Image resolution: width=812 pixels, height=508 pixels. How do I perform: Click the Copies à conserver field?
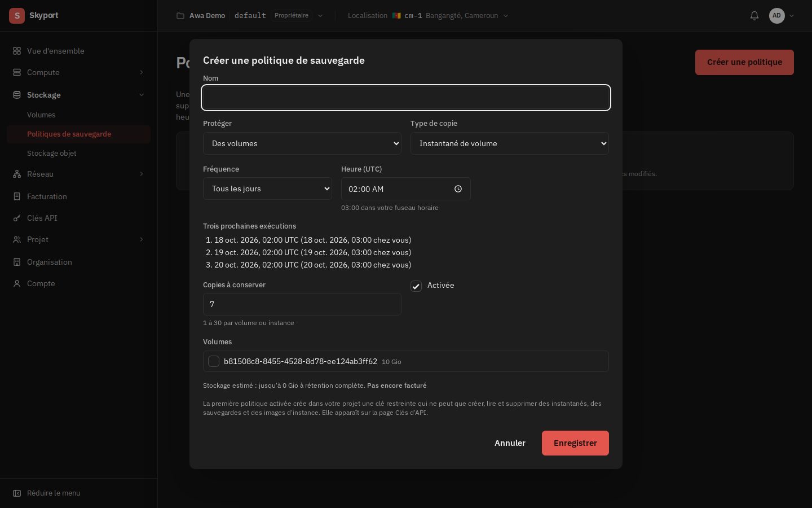[x=302, y=304]
